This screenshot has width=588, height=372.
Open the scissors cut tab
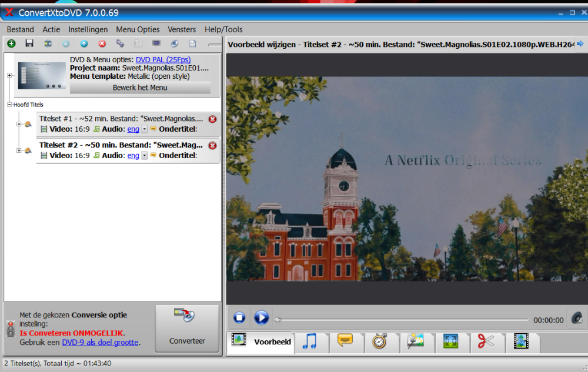point(486,341)
